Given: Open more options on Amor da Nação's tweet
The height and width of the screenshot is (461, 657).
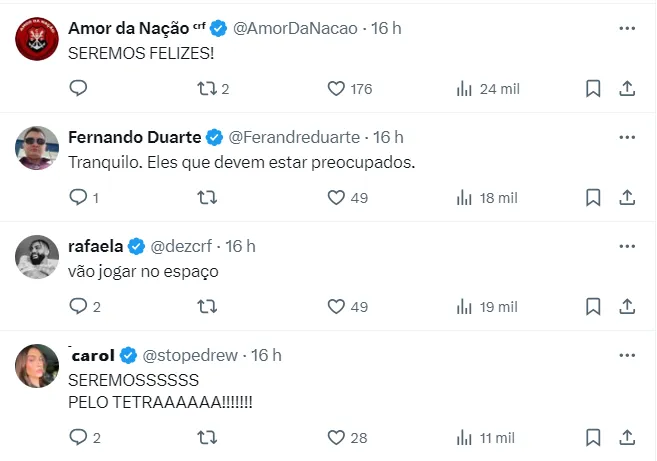Looking at the screenshot, I should pyautogui.click(x=627, y=29).
